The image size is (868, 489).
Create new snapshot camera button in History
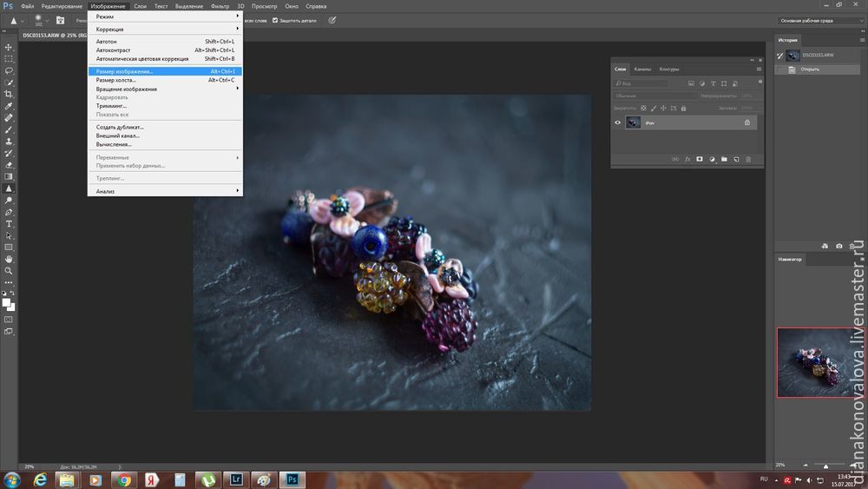(839, 246)
